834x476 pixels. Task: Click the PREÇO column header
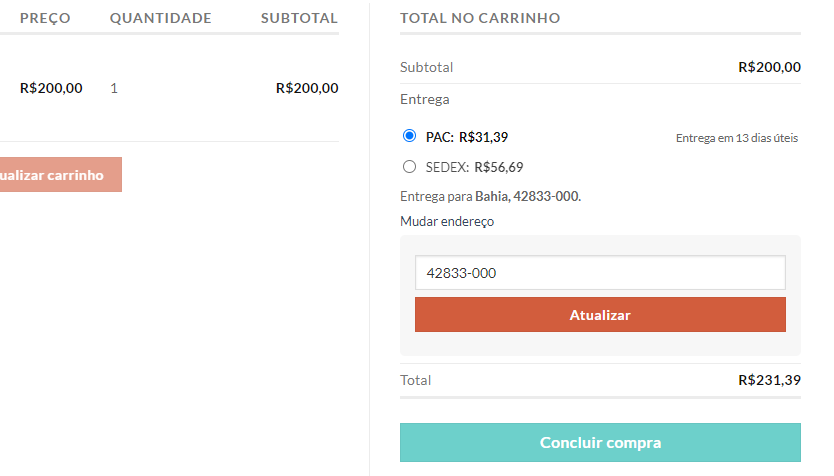[45, 18]
